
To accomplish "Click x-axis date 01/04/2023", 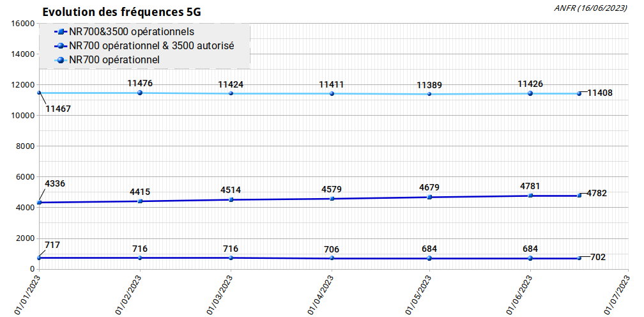I will point(321,295).
